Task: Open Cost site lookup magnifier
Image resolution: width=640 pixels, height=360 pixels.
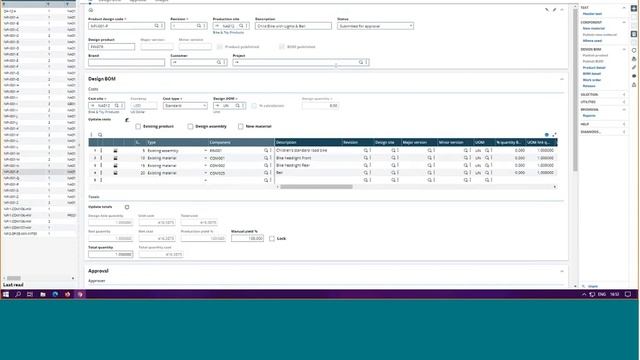Action: point(117,105)
